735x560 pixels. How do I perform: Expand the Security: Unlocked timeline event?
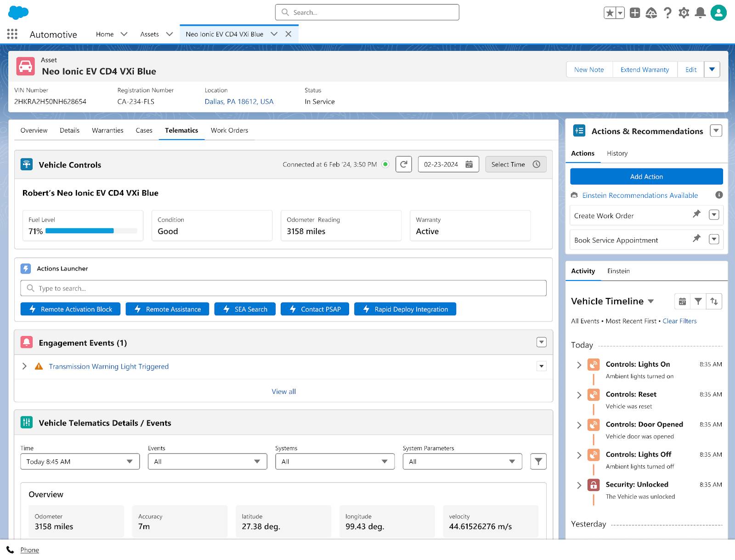(x=579, y=485)
